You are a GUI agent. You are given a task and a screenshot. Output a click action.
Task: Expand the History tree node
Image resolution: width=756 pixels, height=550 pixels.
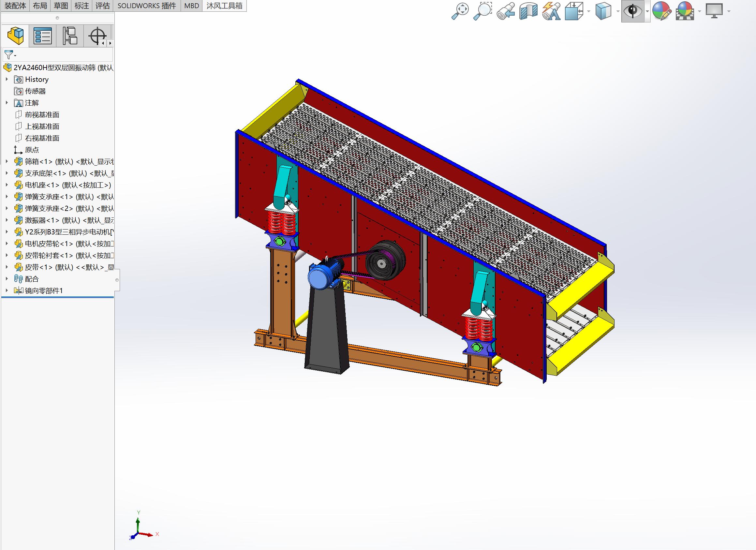pos(7,79)
